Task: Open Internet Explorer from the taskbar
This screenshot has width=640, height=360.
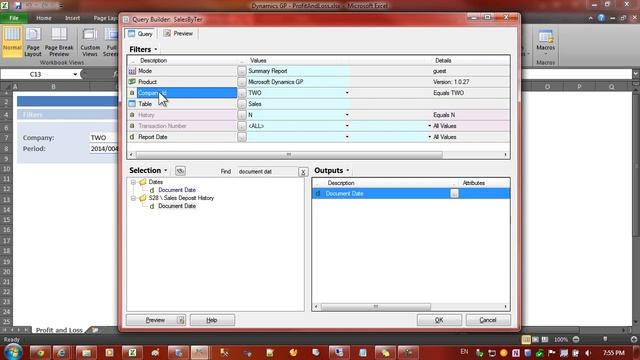Action: point(62,353)
